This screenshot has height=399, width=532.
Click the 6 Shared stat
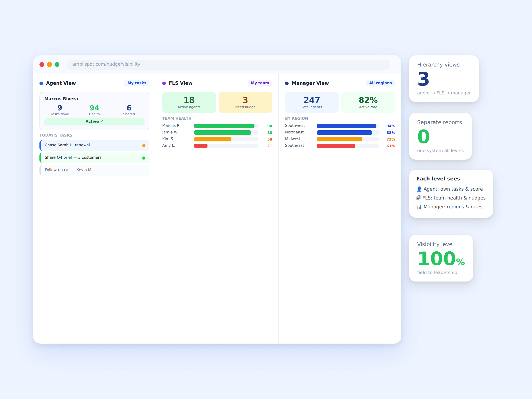129,110
